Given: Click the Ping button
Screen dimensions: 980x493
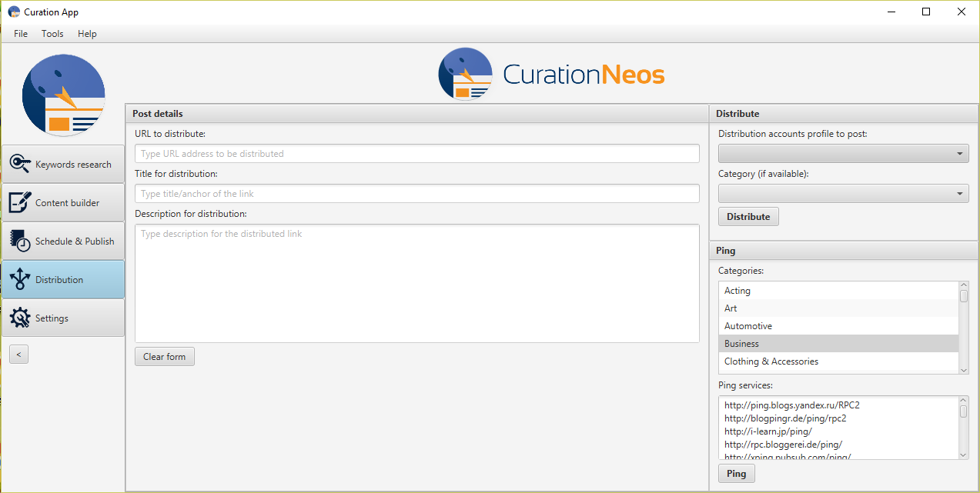Looking at the screenshot, I should tap(737, 473).
